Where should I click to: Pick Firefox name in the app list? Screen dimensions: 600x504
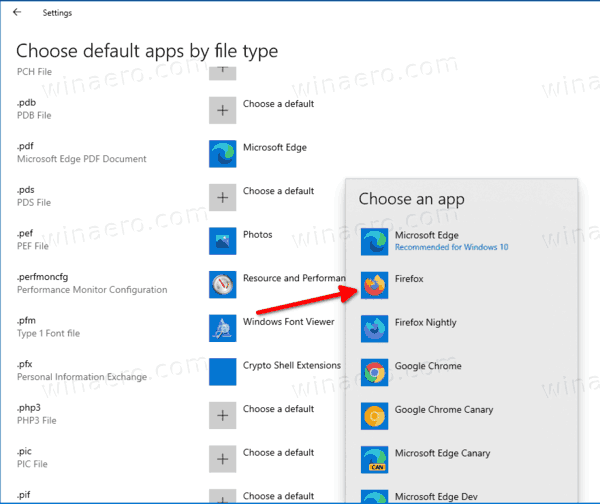click(x=409, y=279)
